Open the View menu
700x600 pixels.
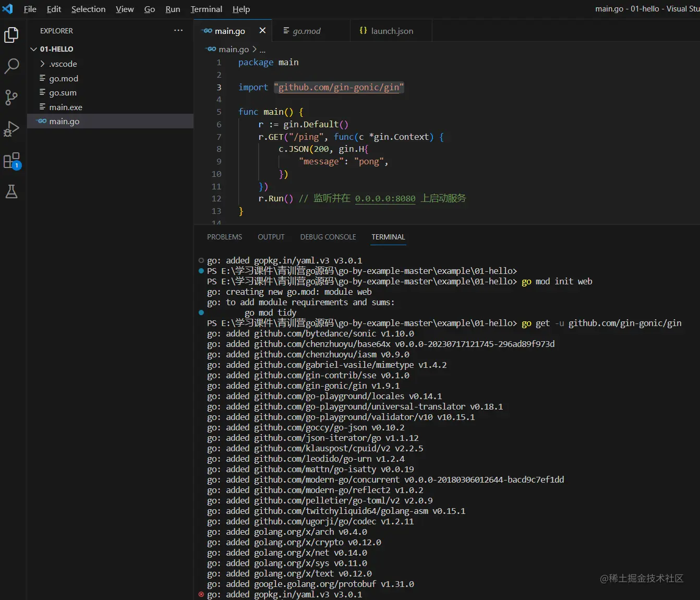point(125,9)
